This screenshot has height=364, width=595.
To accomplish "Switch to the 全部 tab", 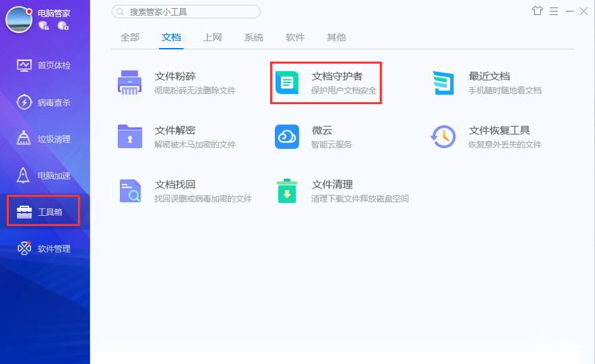I will [x=130, y=37].
